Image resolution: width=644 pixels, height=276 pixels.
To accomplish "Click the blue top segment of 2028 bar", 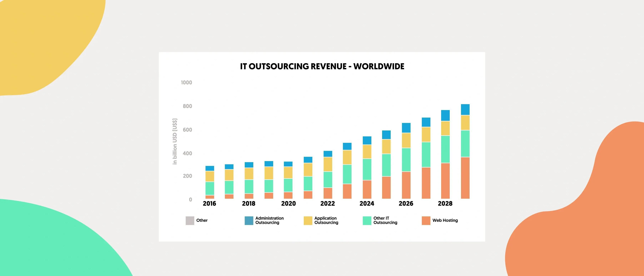I will [445, 116].
